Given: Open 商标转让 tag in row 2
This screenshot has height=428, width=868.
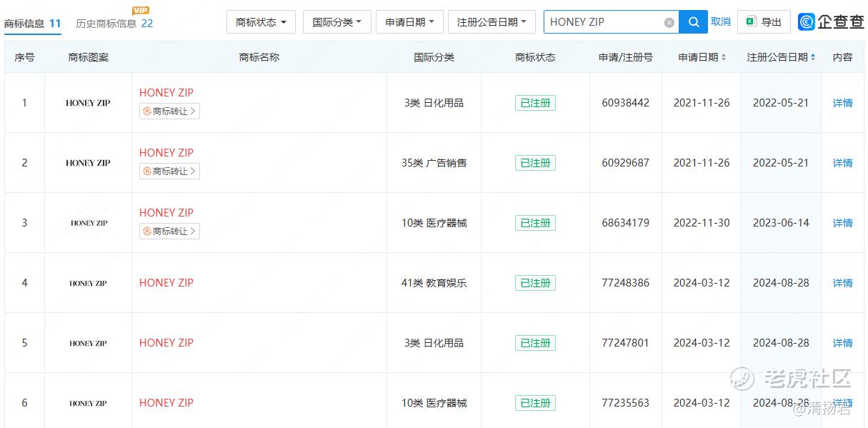Looking at the screenshot, I should pyautogui.click(x=169, y=171).
